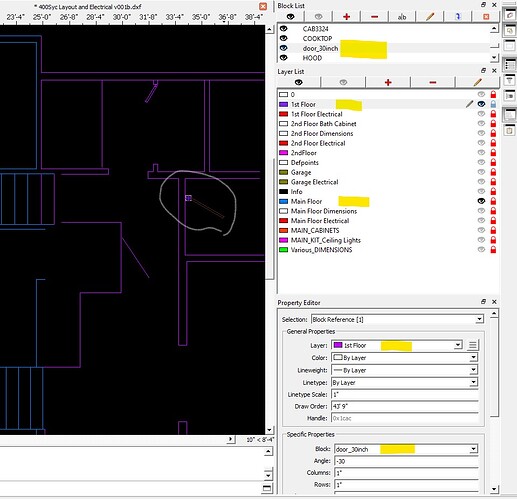Toggle visibility of door_30inch block
Screen dimensions: 517x499
[x=284, y=48]
